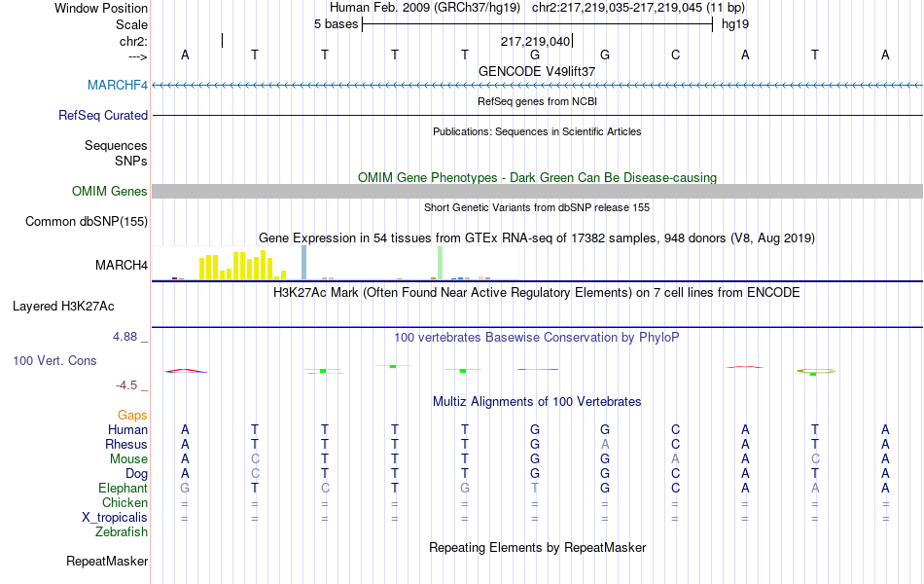This screenshot has width=924, height=584.
Task: Click 100 vertebrates Basewise Conservation by PhyloP
Action: tap(537, 338)
